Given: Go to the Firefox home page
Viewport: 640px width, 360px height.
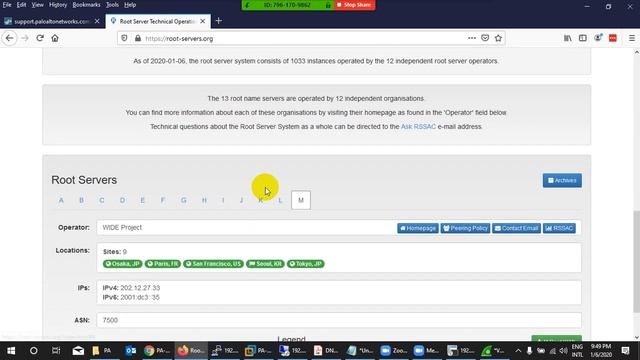Looking at the screenshot, I should click(55, 38).
